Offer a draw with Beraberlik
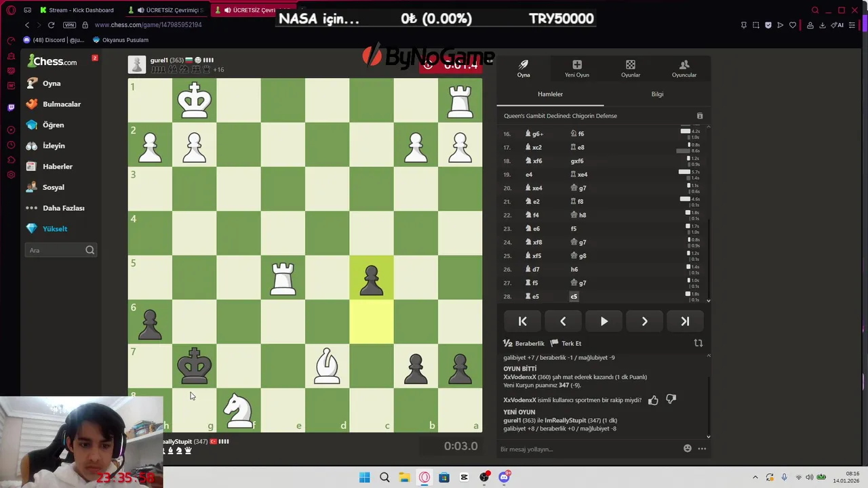Viewport: 868px width, 488px height. coord(524,344)
